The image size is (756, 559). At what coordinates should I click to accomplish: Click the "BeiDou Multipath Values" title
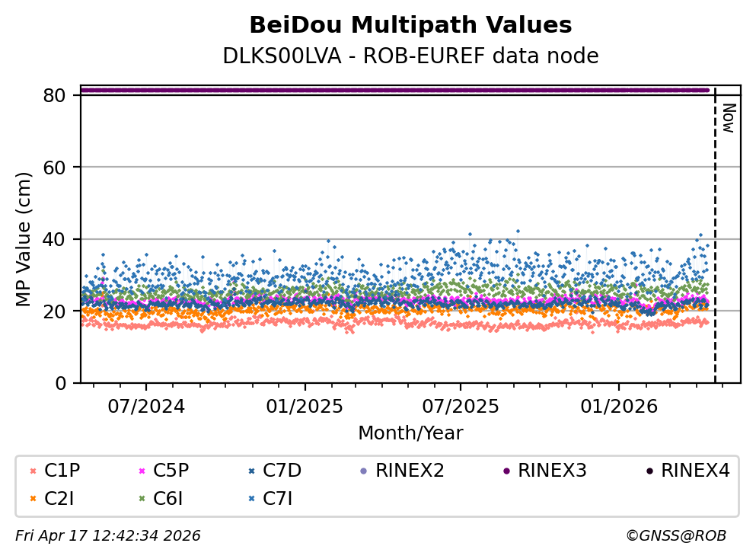tap(410, 26)
